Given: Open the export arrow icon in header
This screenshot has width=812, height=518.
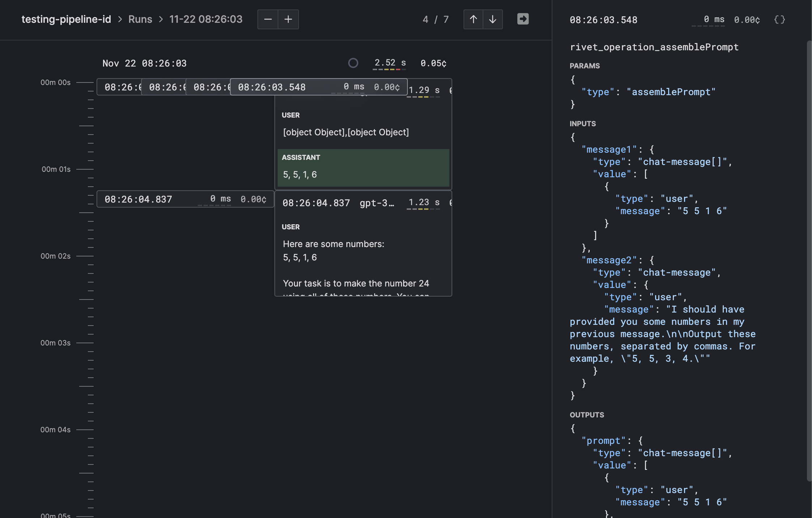Looking at the screenshot, I should (523, 19).
